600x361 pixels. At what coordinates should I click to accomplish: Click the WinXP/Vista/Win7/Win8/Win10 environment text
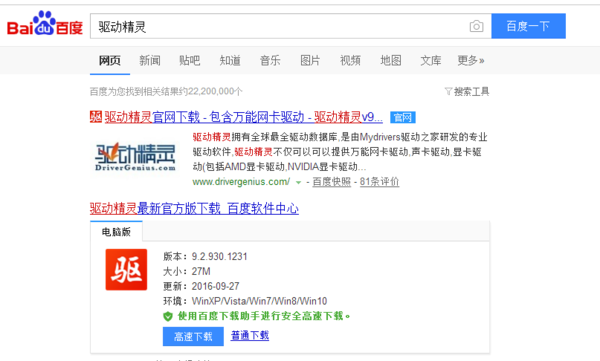[x=259, y=301]
